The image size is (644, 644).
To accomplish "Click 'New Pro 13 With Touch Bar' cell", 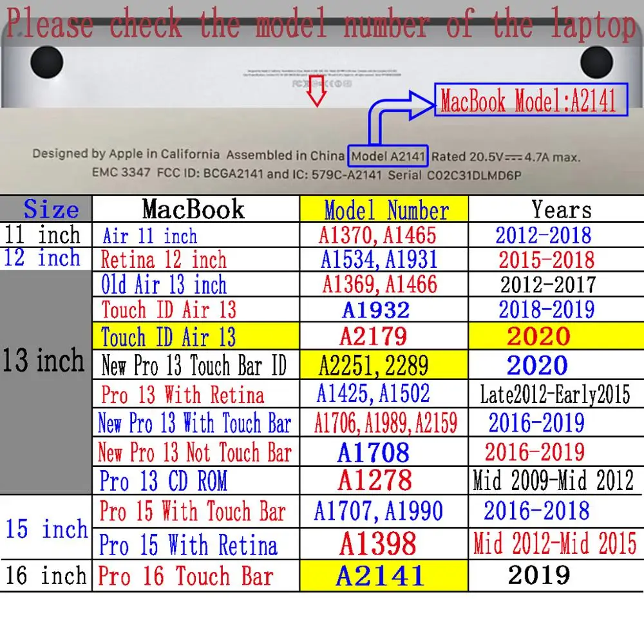I will [x=196, y=422].
